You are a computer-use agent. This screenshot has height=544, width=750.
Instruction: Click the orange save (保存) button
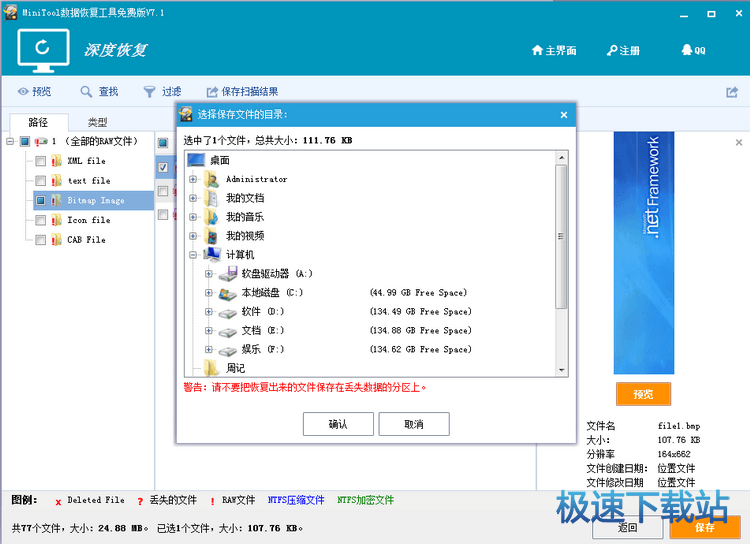705,527
